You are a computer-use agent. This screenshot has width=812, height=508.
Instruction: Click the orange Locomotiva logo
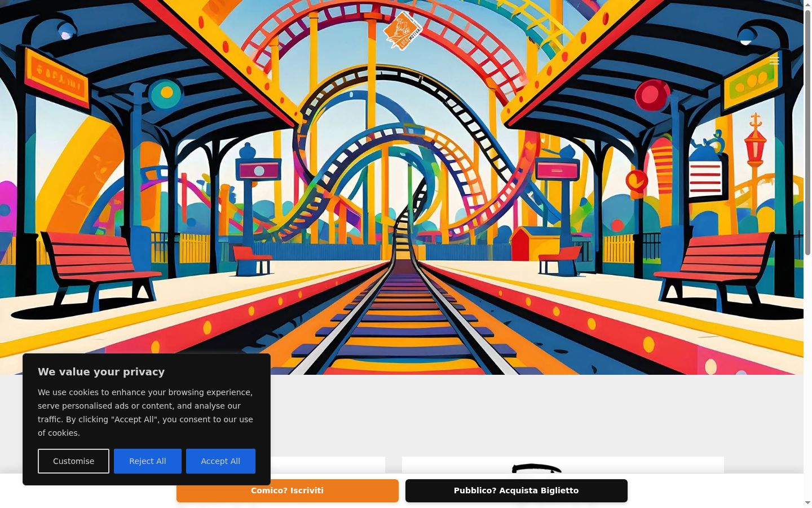coord(403,31)
